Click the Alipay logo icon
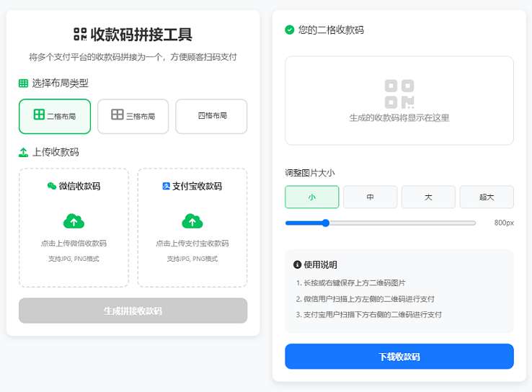This screenshot has width=532, height=392. pyautogui.click(x=166, y=186)
